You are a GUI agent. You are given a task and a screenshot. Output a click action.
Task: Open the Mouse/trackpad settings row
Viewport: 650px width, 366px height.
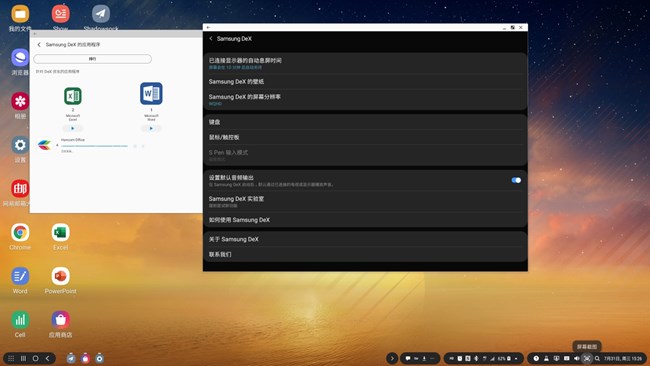[x=365, y=137]
